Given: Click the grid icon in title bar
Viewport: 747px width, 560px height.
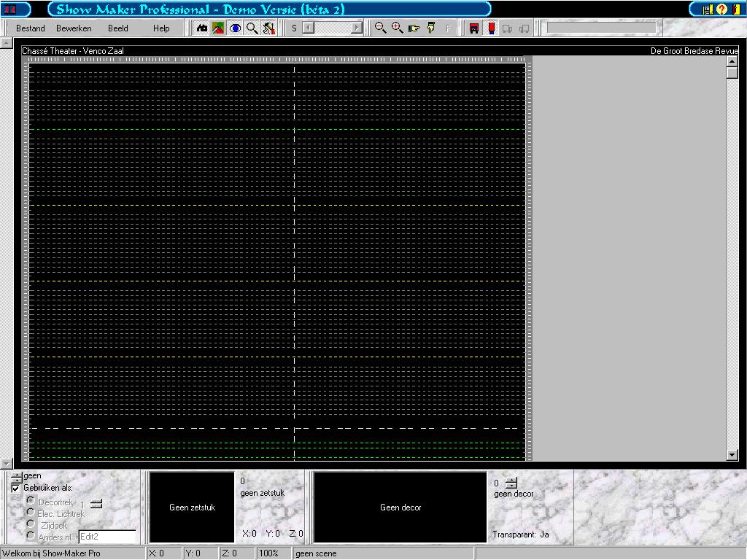Looking at the screenshot, I should (x=708, y=9).
